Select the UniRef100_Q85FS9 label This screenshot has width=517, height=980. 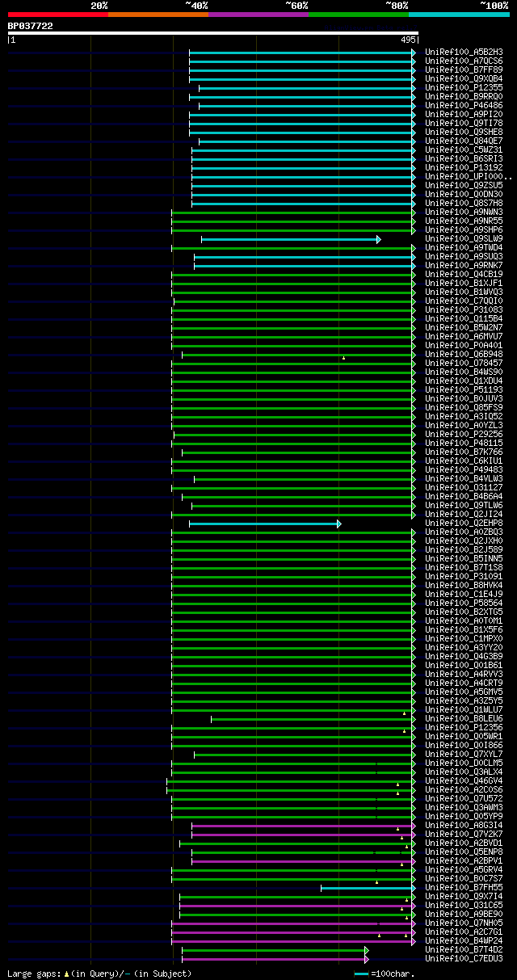pyautogui.click(x=464, y=407)
